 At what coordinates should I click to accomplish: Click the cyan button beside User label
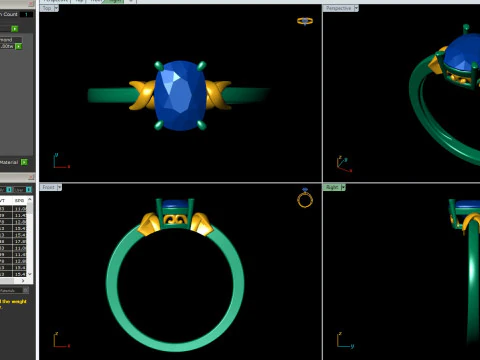tap(29, 189)
